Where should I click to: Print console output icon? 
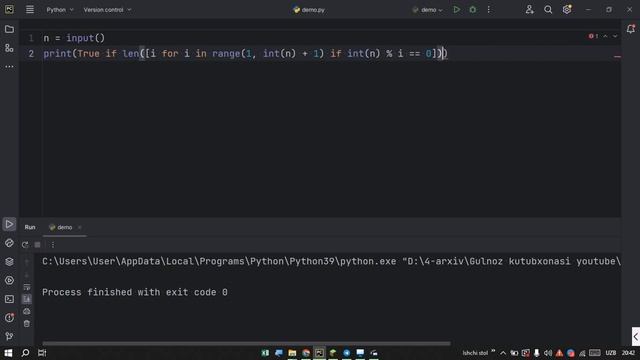[27, 311]
